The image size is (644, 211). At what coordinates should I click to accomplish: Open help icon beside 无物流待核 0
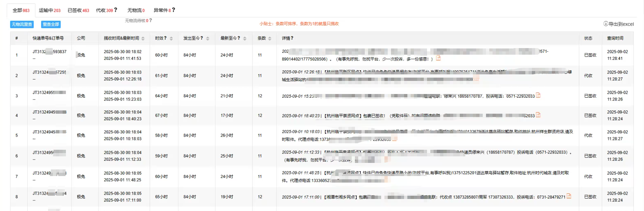pyautogui.click(x=151, y=20)
